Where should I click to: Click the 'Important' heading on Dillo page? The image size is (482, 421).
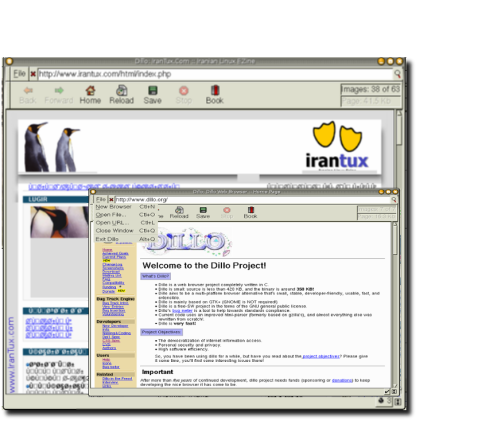point(158,372)
